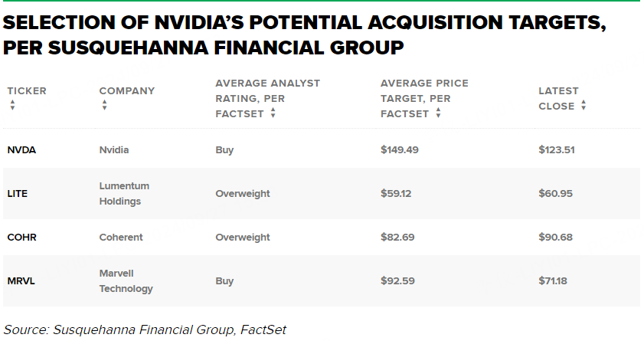Click the Ticker column sort arrows
644x341 pixels.
(x=12, y=106)
